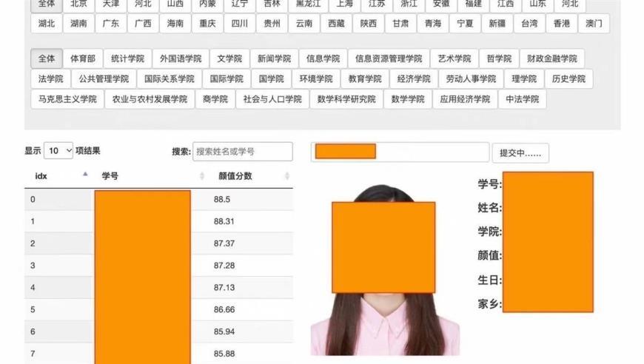Filter by 广西 province
This screenshot has height=364, width=644.
(143, 24)
